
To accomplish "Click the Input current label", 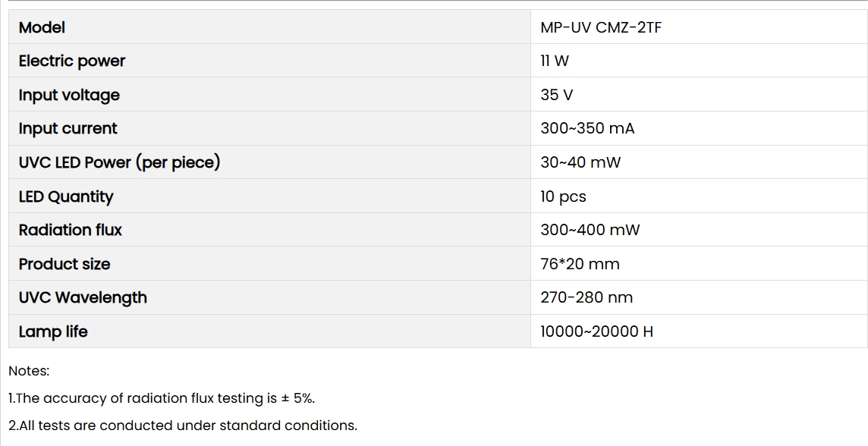I will click(x=68, y=128).
